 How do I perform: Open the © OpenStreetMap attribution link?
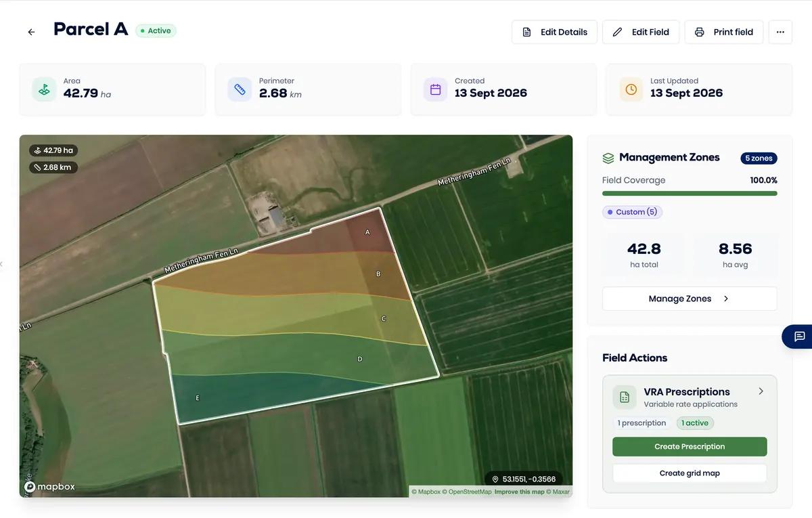[x=467, y=492]
